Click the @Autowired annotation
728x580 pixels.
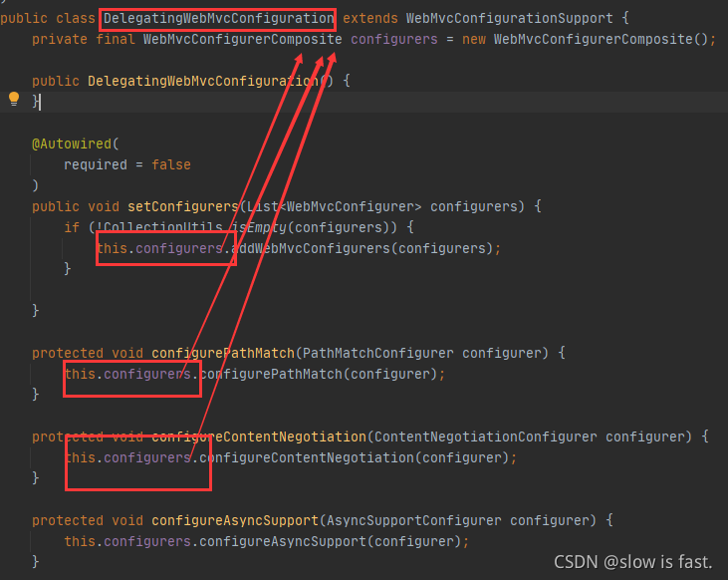pos(72,145)
